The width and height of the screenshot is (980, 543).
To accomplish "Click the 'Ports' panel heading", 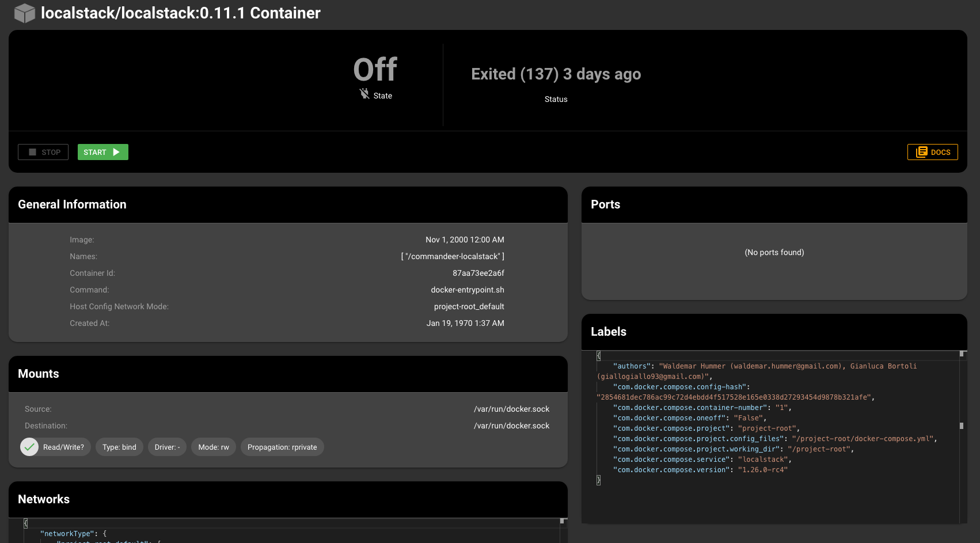I will (x=606, y=204).
